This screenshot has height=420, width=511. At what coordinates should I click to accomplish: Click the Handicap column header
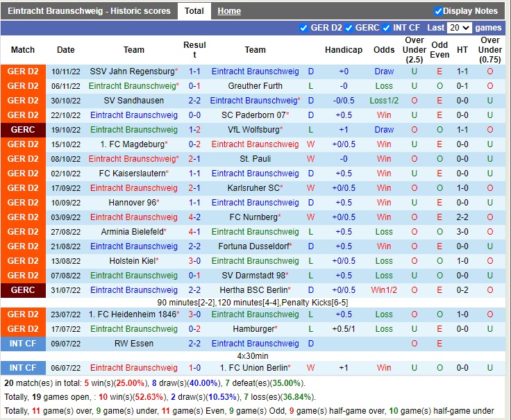coord(344,50)
